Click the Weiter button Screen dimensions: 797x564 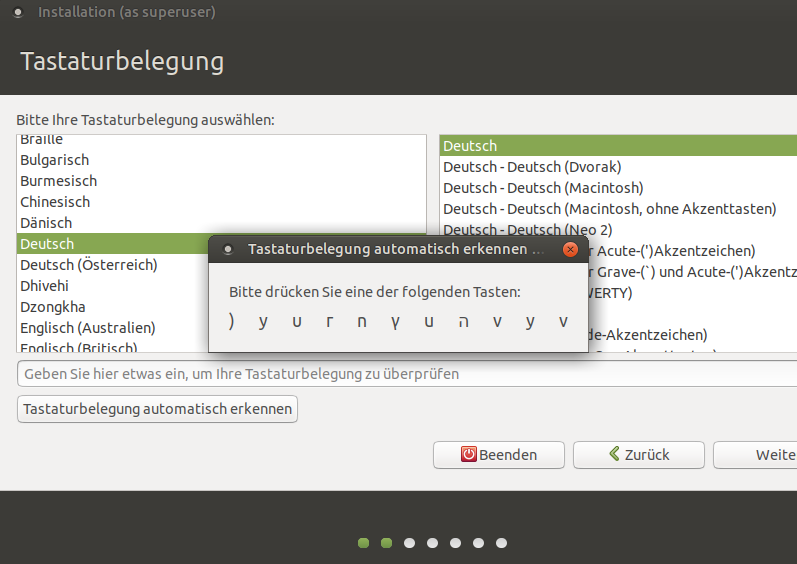(x=760, y=455)
